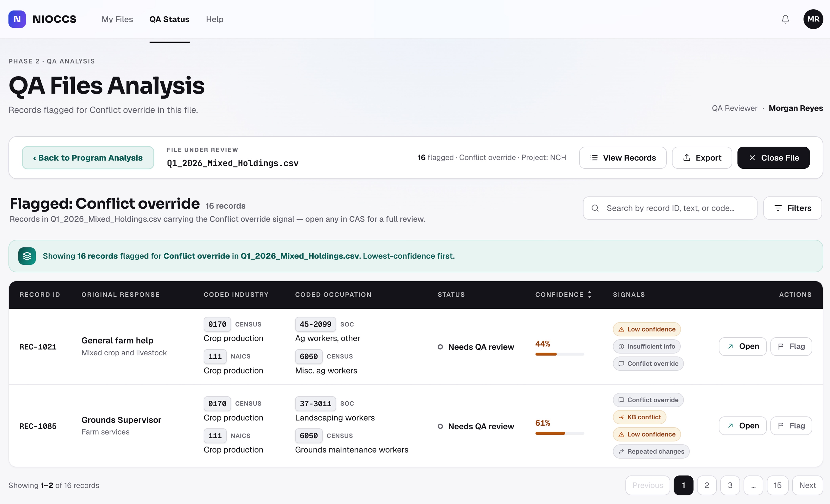Click reviewer name Morgan Reyes
The image size is (830, 504).
pos(795,108)
